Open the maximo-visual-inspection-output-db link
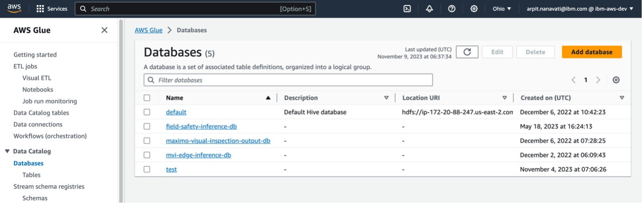Viewport: 644px width, 205px height. [218, 141]
